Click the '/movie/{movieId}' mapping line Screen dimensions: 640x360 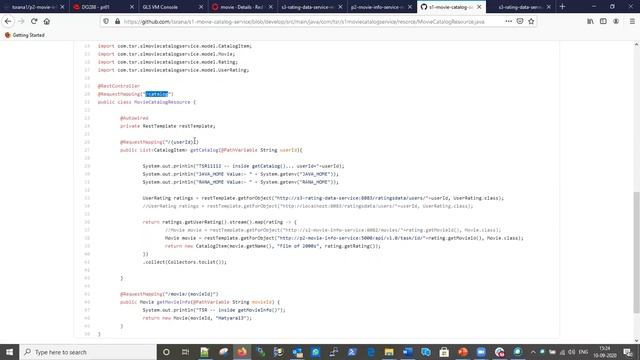[169, 294]
